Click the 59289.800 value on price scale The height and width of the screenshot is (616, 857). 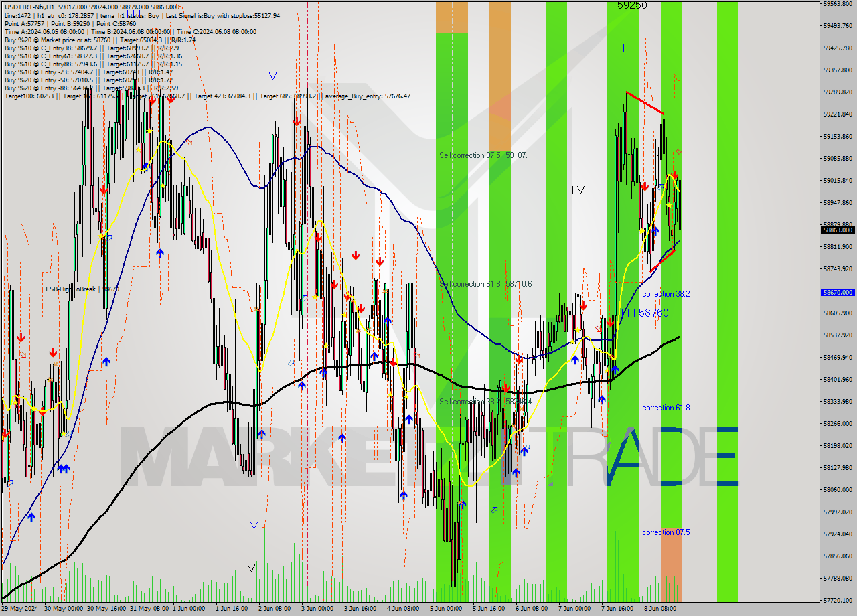(838, 92)
